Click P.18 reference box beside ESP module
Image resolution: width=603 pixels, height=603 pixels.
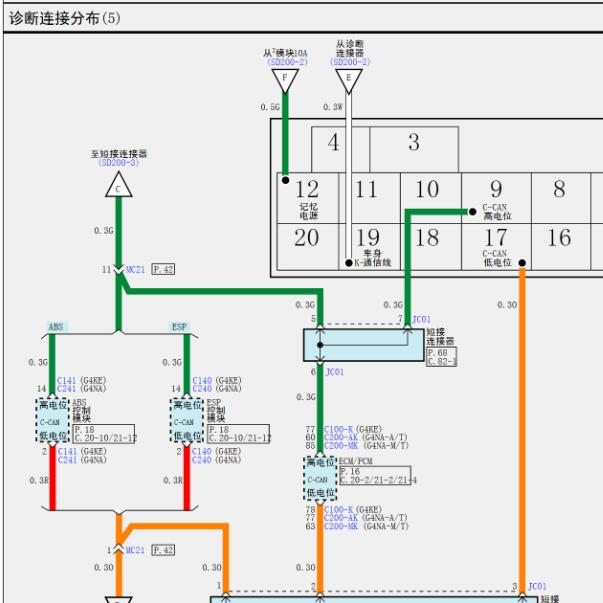tap(238, 434)
